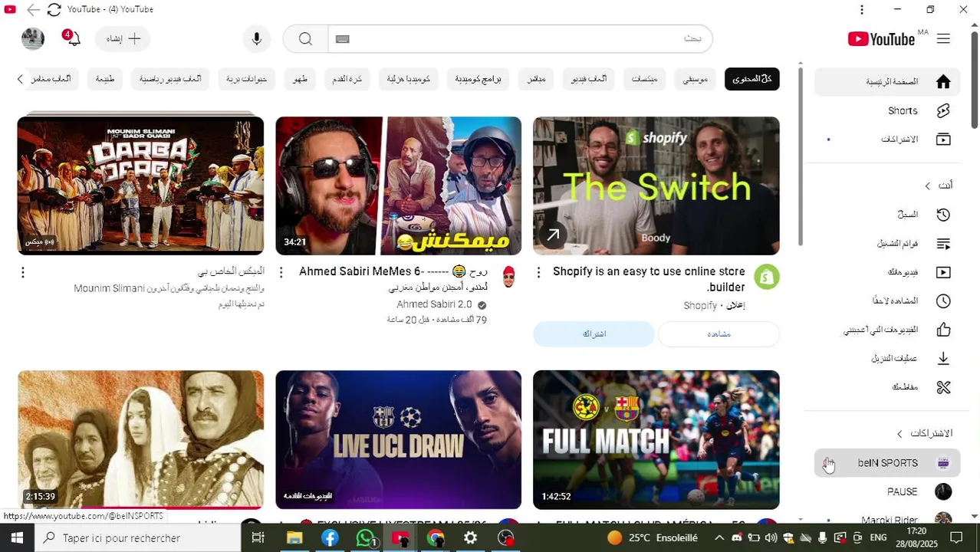This screenshot has width=980, height=552.
Task: Expand the الاشتراكات section header
Action: pos(926,433)
